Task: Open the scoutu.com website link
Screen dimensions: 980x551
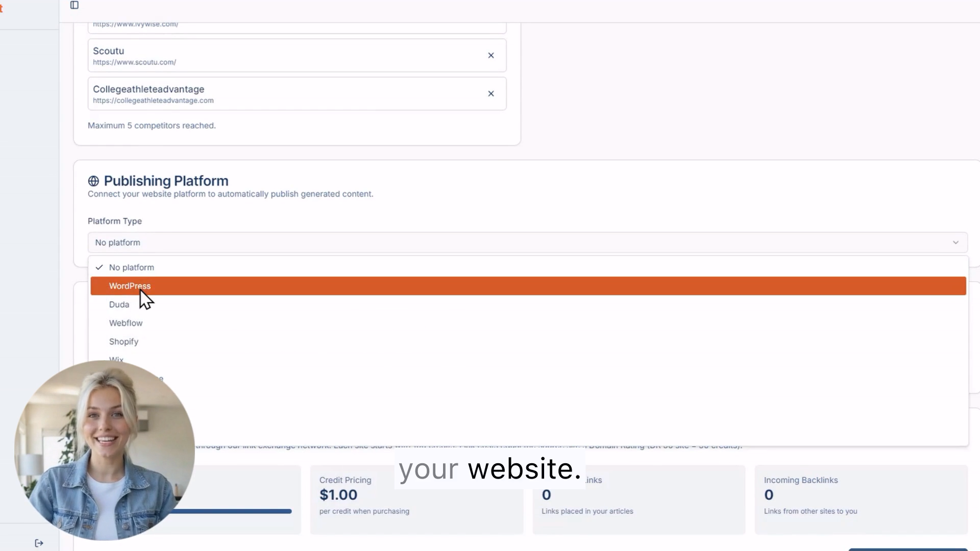Action: click(x=134, y=62)
